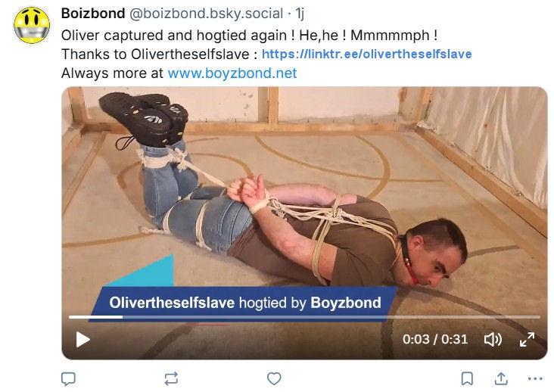Open the linktr.ee hyperlink in the post
This screenshot has height=392, width=554.
367,54
